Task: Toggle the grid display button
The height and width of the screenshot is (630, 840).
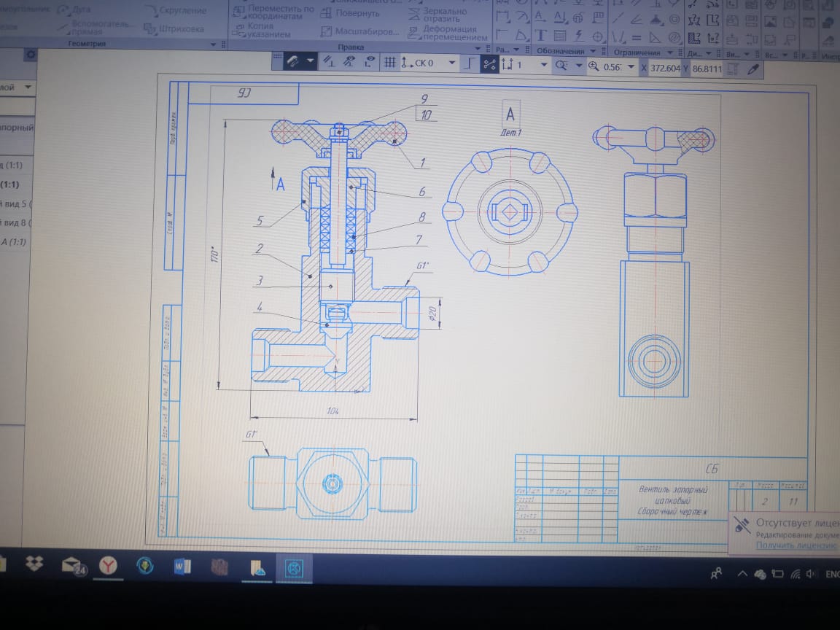Action: (x=390, y=63)
